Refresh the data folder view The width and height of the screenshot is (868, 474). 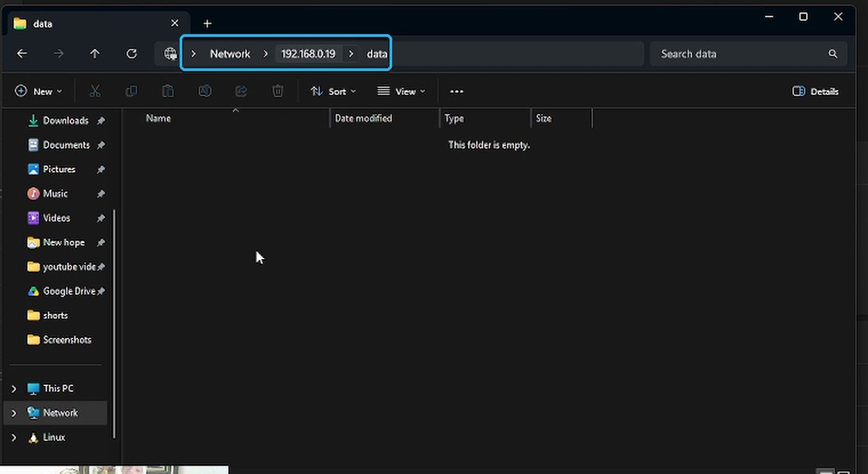click(x=131, y=54)
